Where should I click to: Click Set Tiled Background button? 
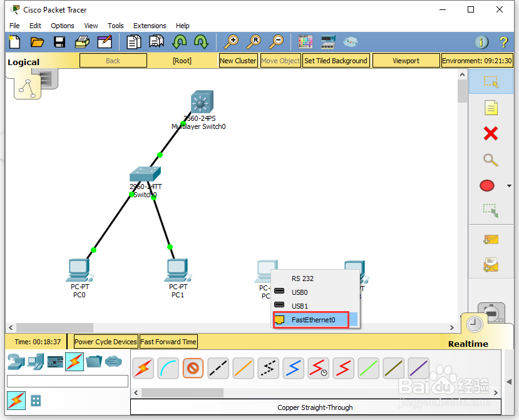coord(336,61)
